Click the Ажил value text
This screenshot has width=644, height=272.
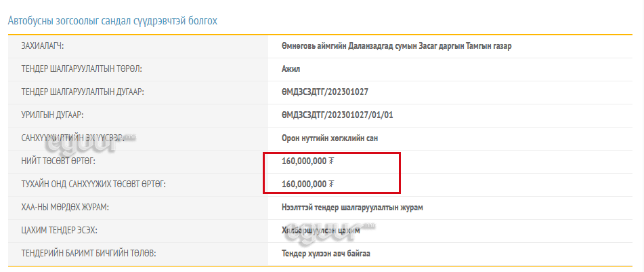(291, 69)
